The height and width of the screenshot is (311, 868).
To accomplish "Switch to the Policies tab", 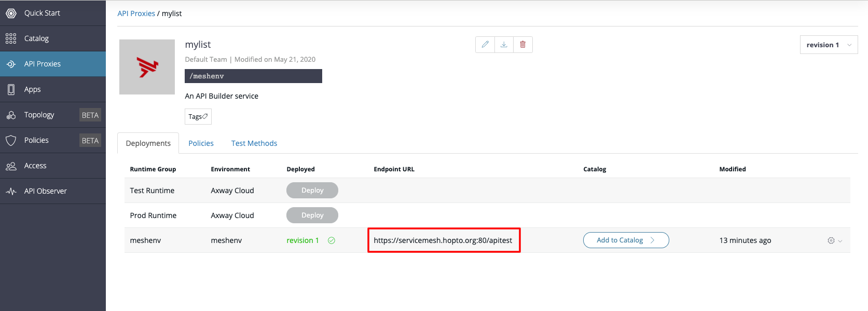I will (x=201, y=143).
